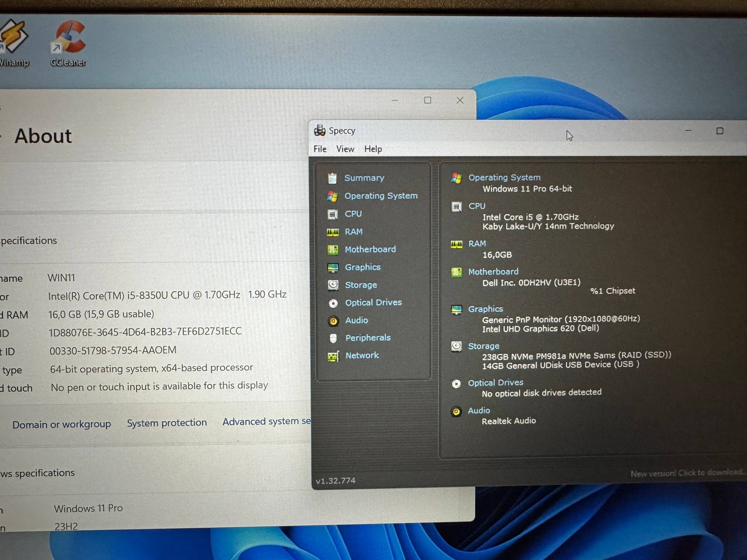Click the Peripherals mouse icon in sidebar
The width and height of the screenshot is (747, 560).
[333, 338]
